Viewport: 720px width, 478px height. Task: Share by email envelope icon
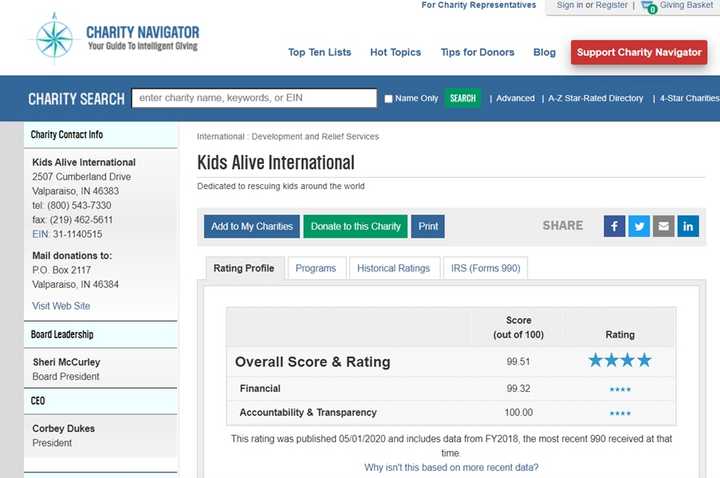point(664,226)
